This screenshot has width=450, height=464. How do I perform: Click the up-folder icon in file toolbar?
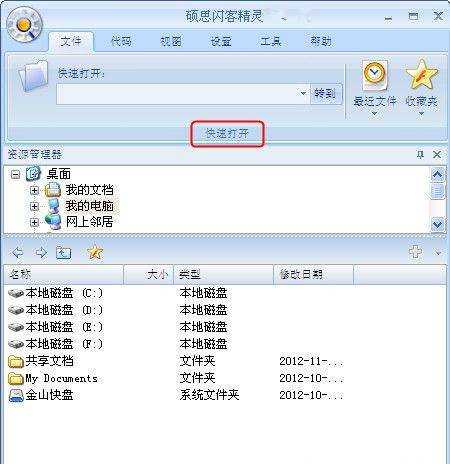(x=63, y=253)
